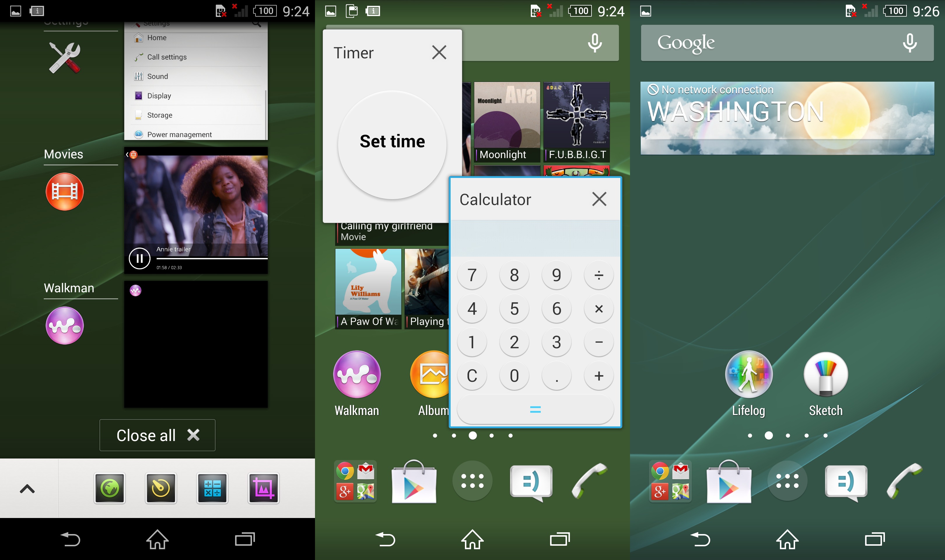Open Play Store on the right dock
This screenshot has width=945, height=560.
coord(729,481)
